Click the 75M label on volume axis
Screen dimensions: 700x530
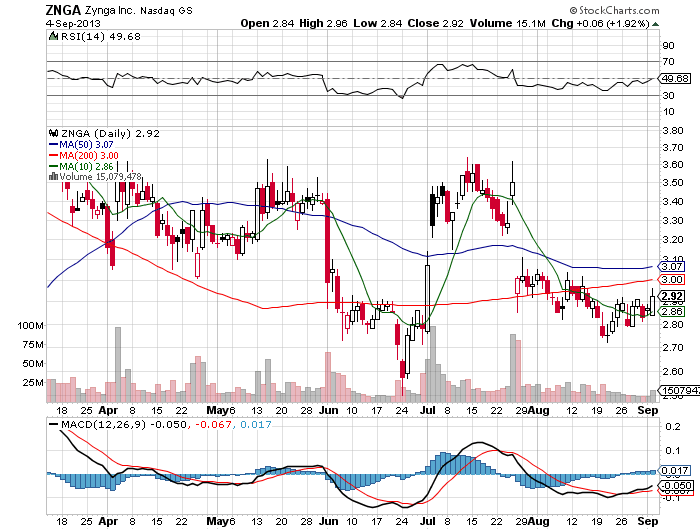tap(33, 345)
